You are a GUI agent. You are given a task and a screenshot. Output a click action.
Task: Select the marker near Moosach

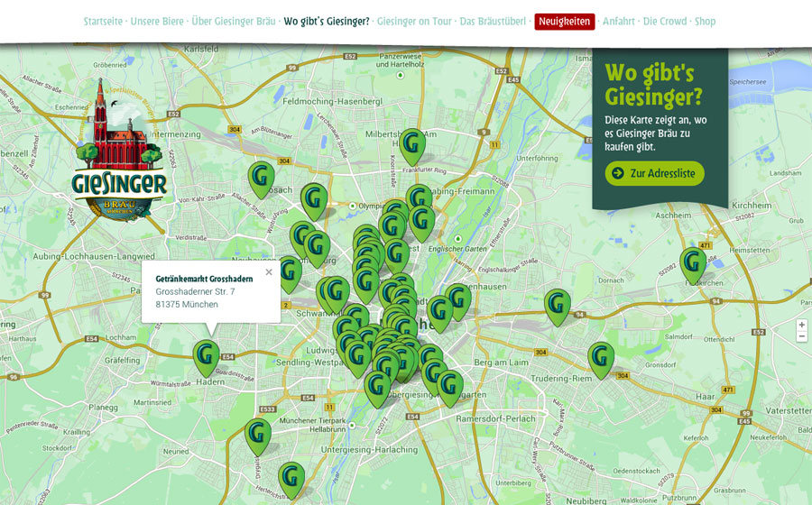click(262, 179)
